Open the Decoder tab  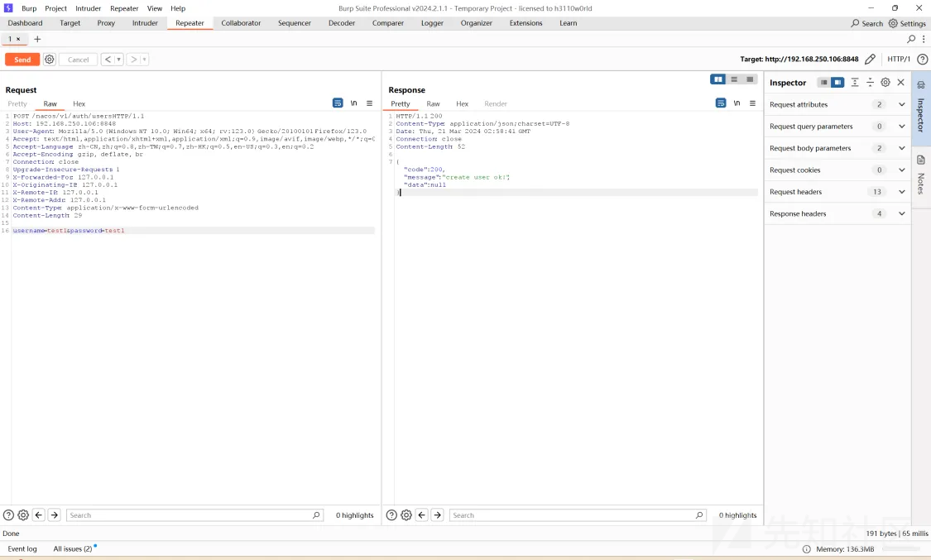coord(342,23)
